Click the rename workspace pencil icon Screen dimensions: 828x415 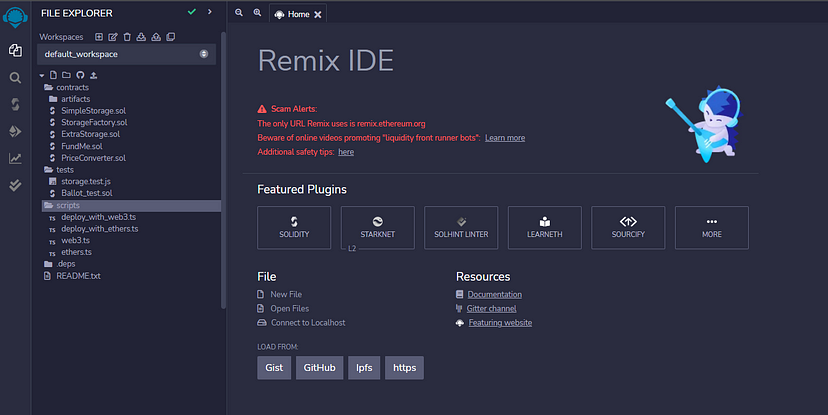[113, 36]
